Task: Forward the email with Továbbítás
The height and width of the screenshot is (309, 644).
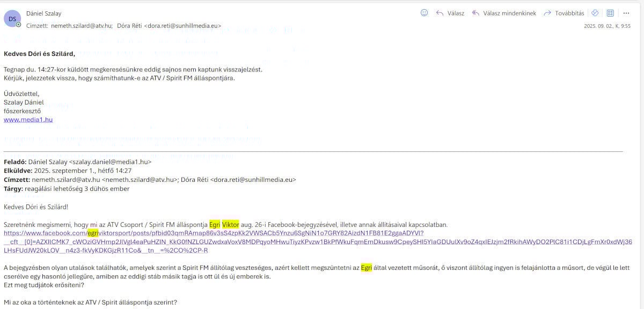Action: click(564, 13)
